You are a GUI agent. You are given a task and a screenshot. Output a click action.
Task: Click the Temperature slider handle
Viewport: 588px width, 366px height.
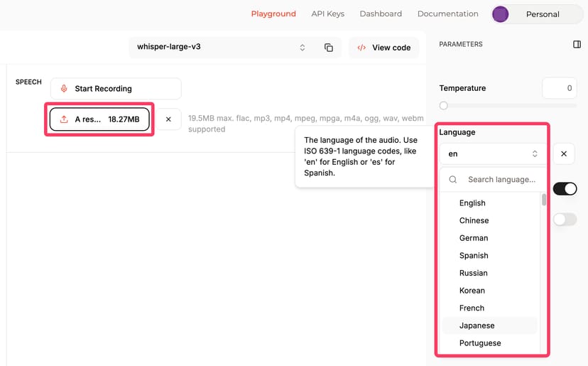click(x=444, y=106)
